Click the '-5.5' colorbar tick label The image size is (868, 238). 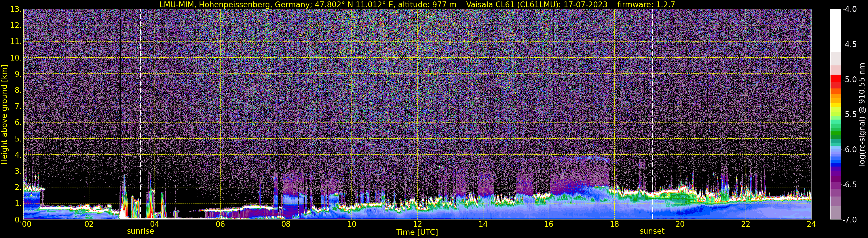click(849, 114)
